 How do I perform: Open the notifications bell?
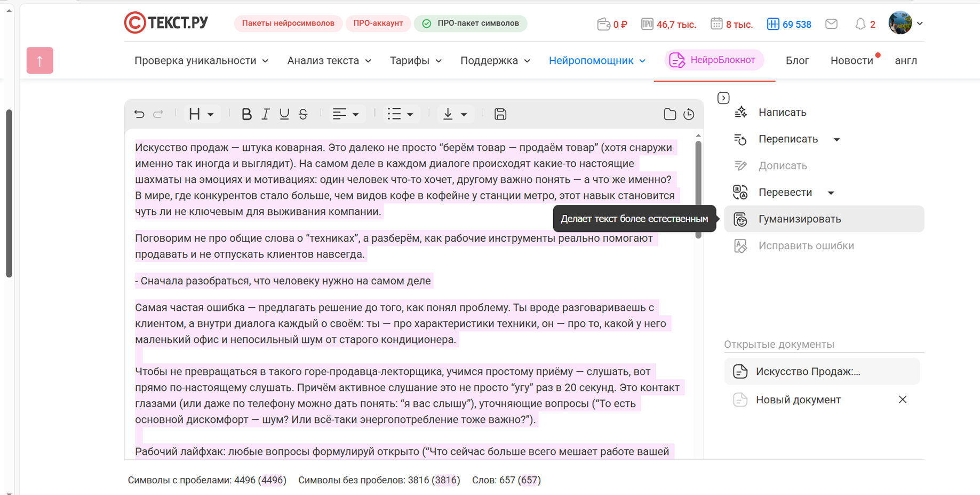click(x=860, y=24)
